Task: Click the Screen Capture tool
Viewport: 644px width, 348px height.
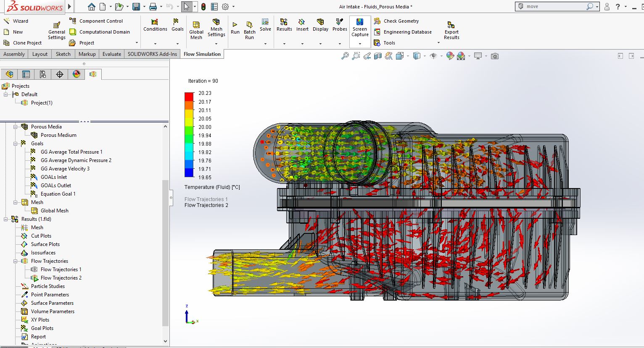Action: [x=360, y=28]
